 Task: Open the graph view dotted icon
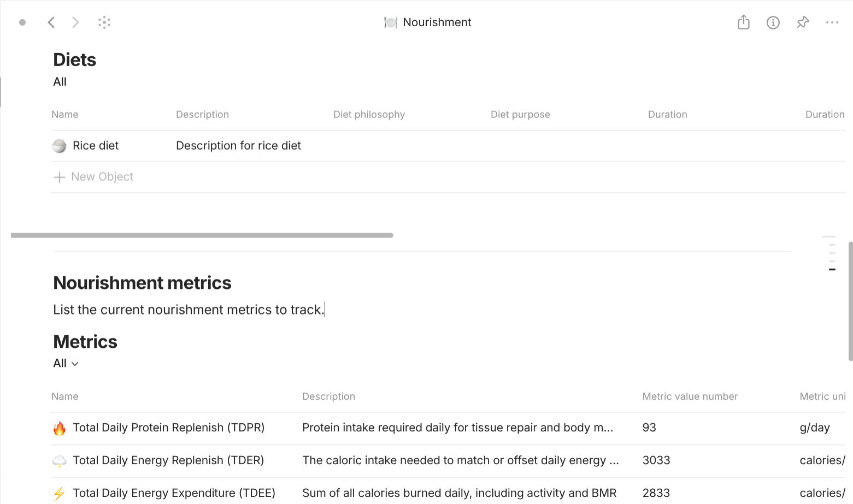point(104,22)
